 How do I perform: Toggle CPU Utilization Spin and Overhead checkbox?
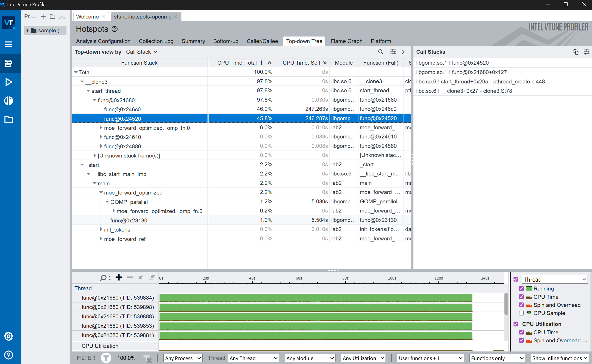(521, 340)
